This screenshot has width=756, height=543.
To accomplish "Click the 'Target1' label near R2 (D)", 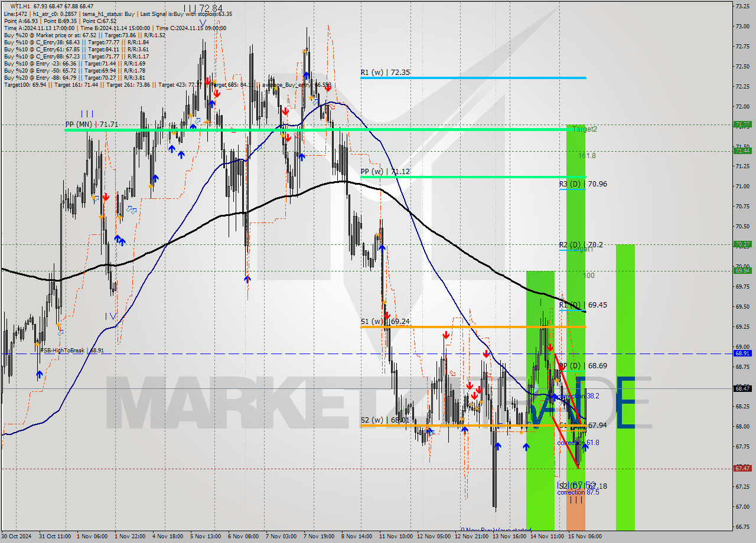I will pyautogui.click(x=582, y=250).
